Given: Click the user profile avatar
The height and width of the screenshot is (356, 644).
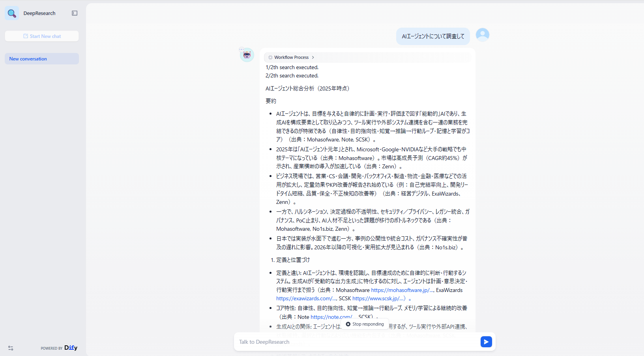Looking at the screenshot, I should point(482,35).
